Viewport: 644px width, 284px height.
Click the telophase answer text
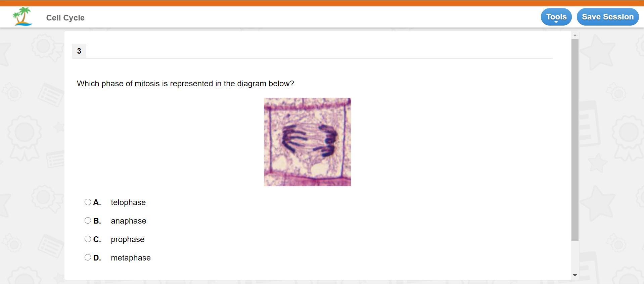pyautogui.click(x=128, y=202)
